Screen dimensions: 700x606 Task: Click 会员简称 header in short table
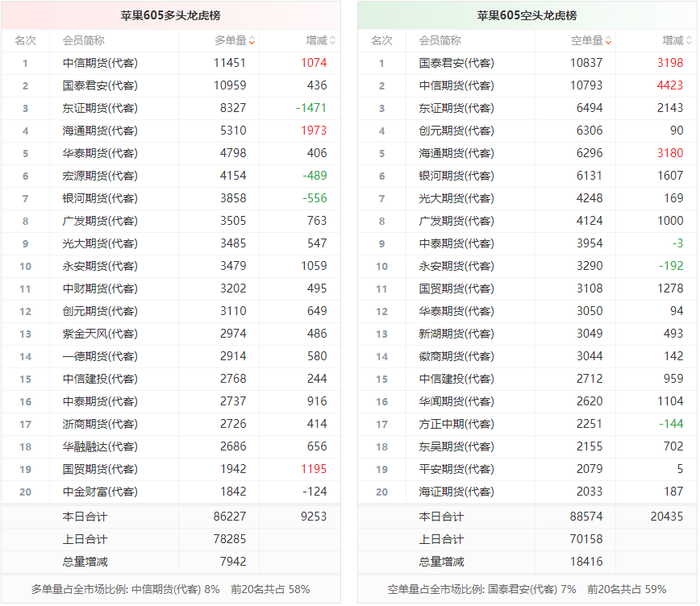pyautogui.click(x=440, y=40)
